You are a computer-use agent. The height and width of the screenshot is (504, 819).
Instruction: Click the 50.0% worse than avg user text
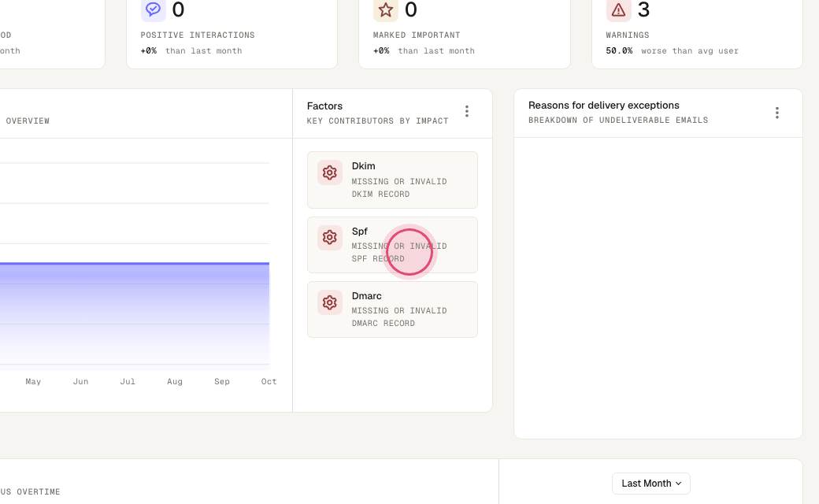pos(673,50)
